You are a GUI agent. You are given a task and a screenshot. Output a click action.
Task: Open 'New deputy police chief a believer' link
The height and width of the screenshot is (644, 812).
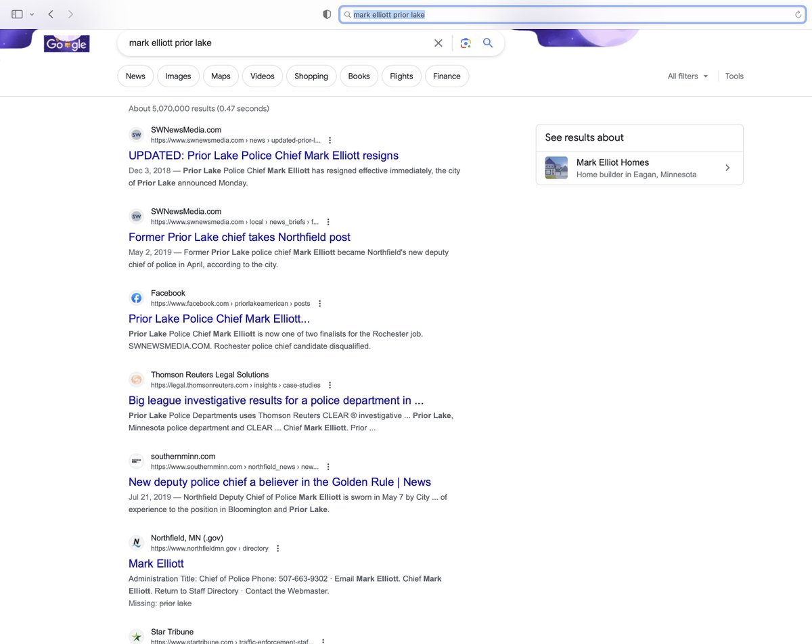[279, 482]
